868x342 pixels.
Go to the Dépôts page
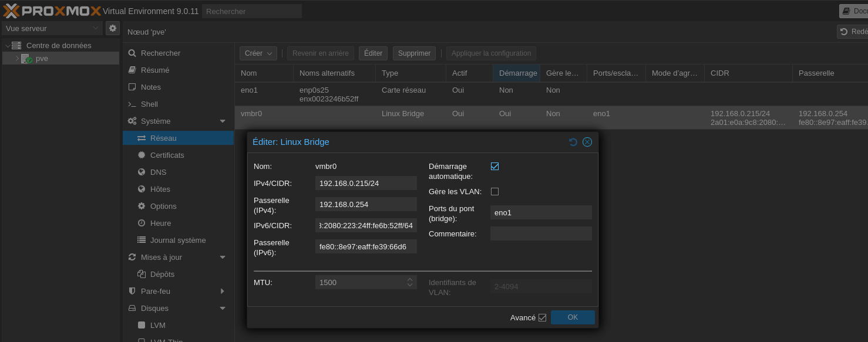(162, 274)
